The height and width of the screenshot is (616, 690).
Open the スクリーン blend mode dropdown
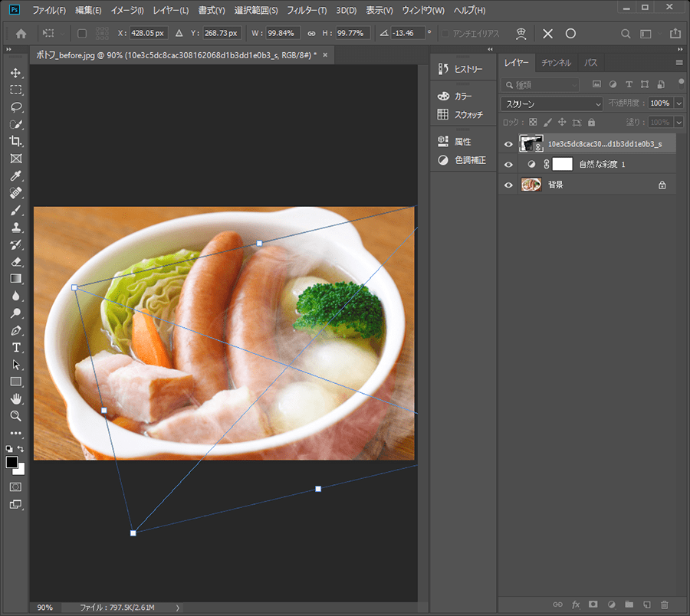click(550, 103)
